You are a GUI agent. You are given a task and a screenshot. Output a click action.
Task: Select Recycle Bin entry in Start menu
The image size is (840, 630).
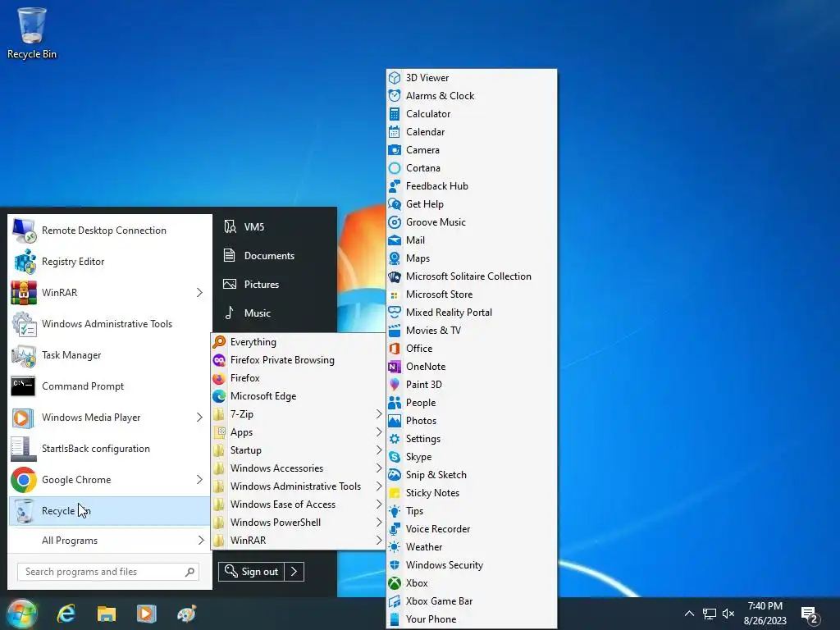pyautogui.click(x=109, y=511)
